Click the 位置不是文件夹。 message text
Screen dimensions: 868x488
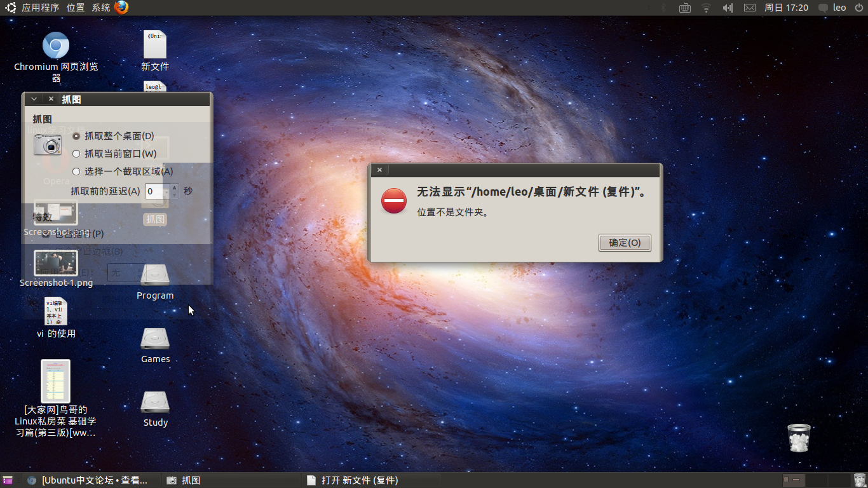pos(453,212)
